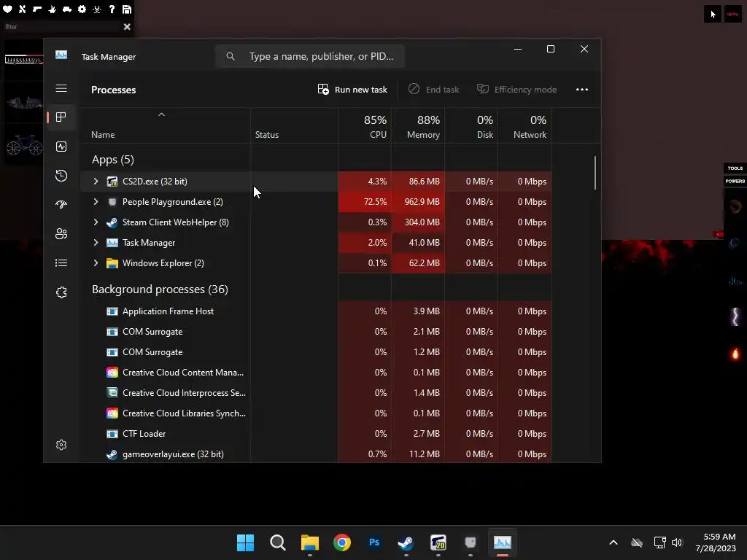The width and height of the screenshot is (747, 560).
Task: Select the People Playground.exe row icon
Action: coord(112,202)
